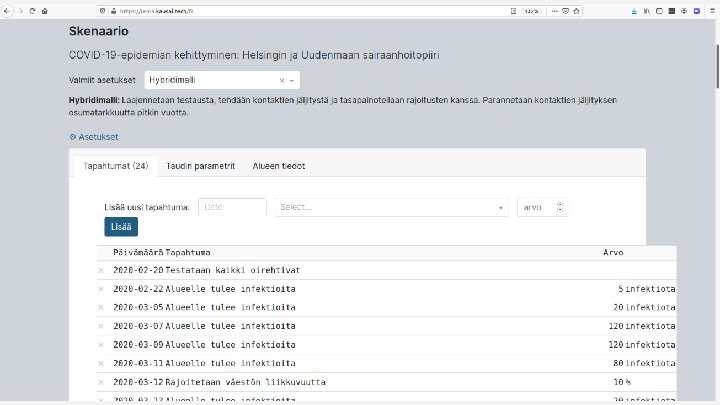This screenshot has width=720, height=405.
Task: Toggle reader view icon in address bar
Action: [x=513, y=11]
